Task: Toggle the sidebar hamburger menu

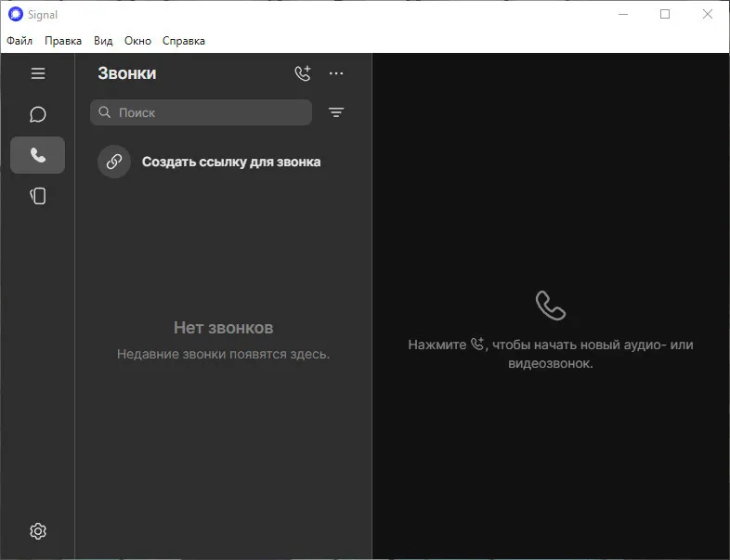Action: pos(38,73)
